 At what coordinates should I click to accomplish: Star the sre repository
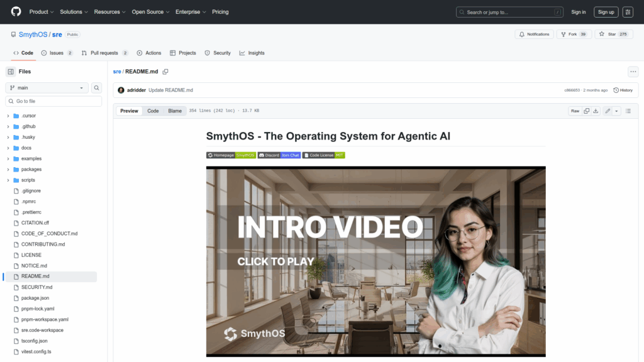pos(614,35)
